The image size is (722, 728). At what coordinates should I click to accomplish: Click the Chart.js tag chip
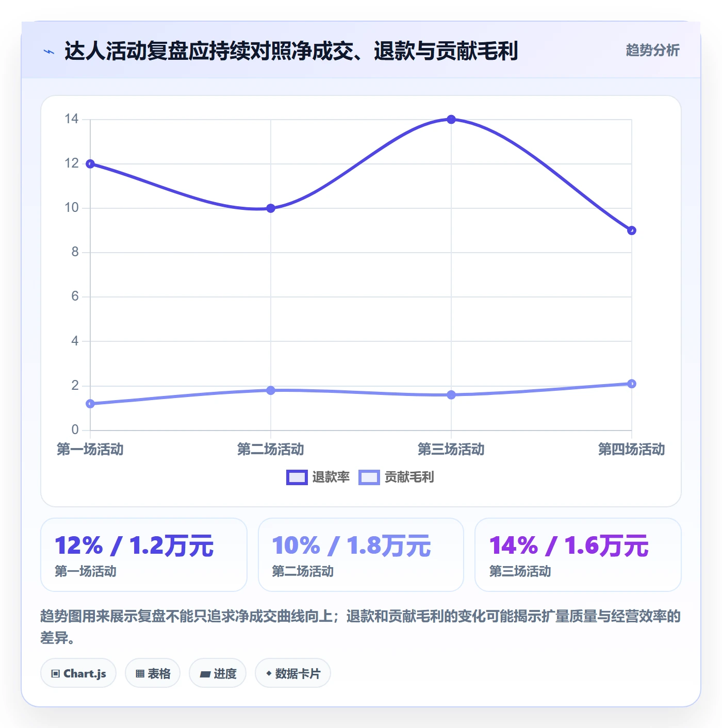78,673
